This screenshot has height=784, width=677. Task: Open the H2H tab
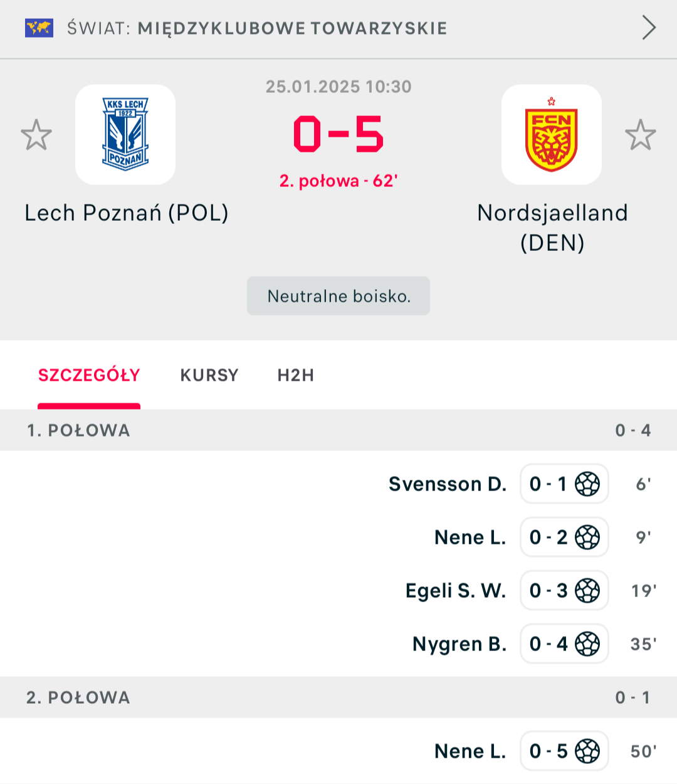pyautogui.click(x=296, y=375)
